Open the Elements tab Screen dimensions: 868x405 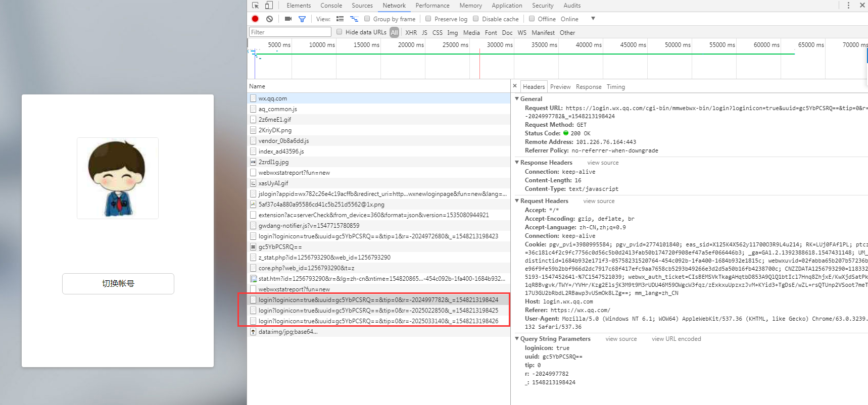click(299, 6)
